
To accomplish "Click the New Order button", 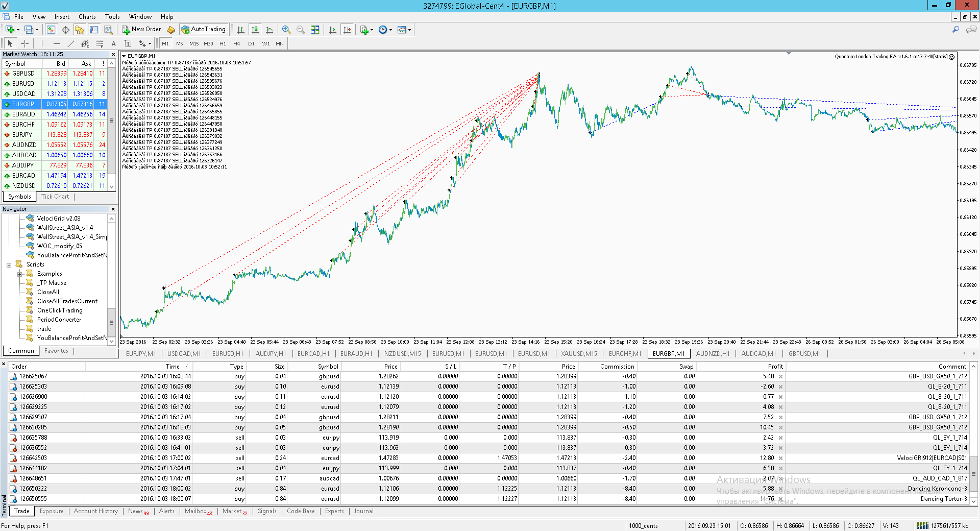I will pos(141,30).
